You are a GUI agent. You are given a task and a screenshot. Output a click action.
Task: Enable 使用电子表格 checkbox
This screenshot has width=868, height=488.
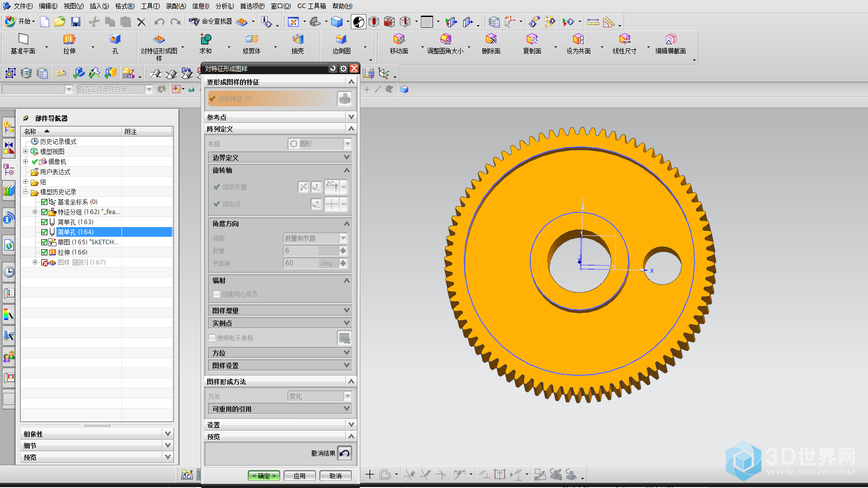tap(212, 338)
